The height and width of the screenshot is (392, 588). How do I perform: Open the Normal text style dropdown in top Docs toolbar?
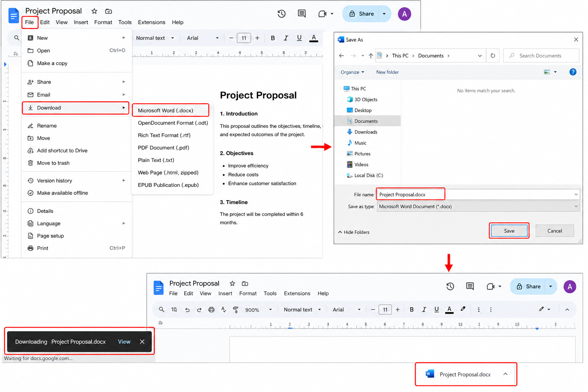[155, 38]
